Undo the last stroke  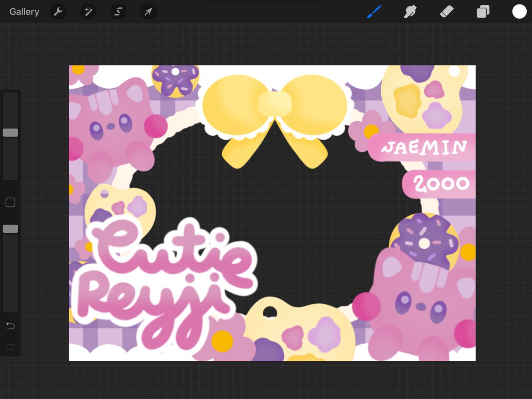pos(10,326)
